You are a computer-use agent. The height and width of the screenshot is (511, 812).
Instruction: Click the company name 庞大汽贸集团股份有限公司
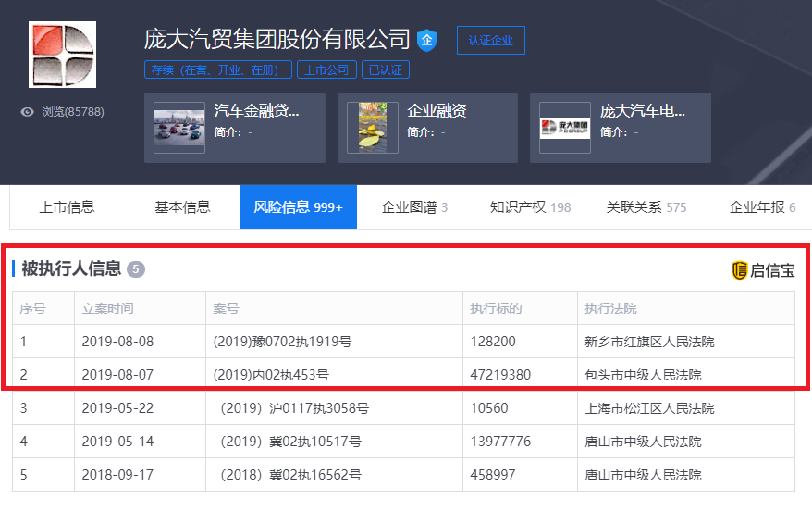[x=277, y=40]
